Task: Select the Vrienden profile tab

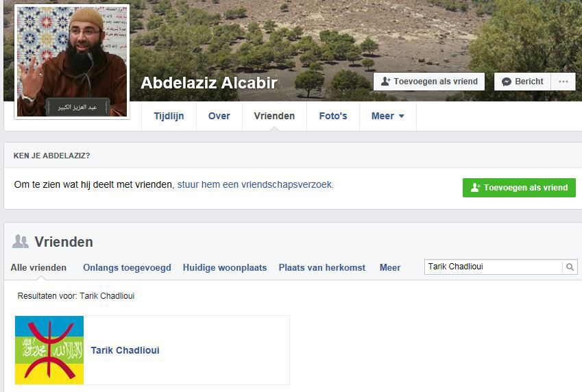Action: pos(274,117)
